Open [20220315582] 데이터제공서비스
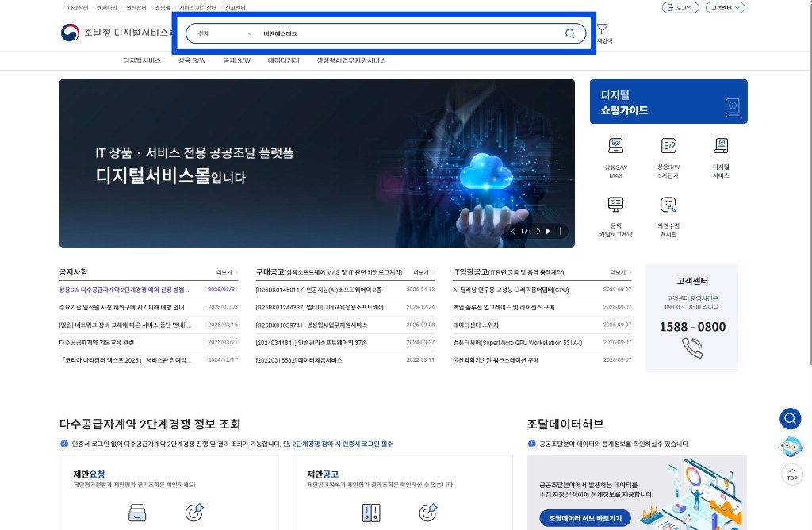 [299, 360]
